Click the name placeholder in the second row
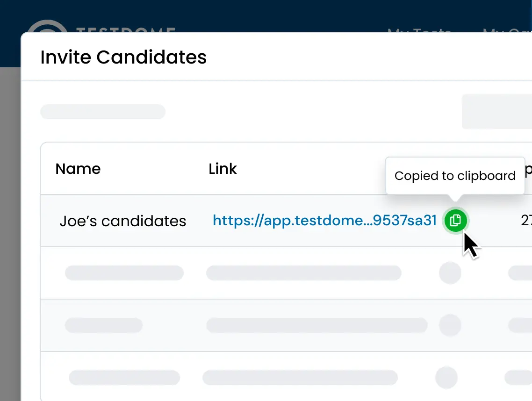The image size is (532, 401). [124, 273]
